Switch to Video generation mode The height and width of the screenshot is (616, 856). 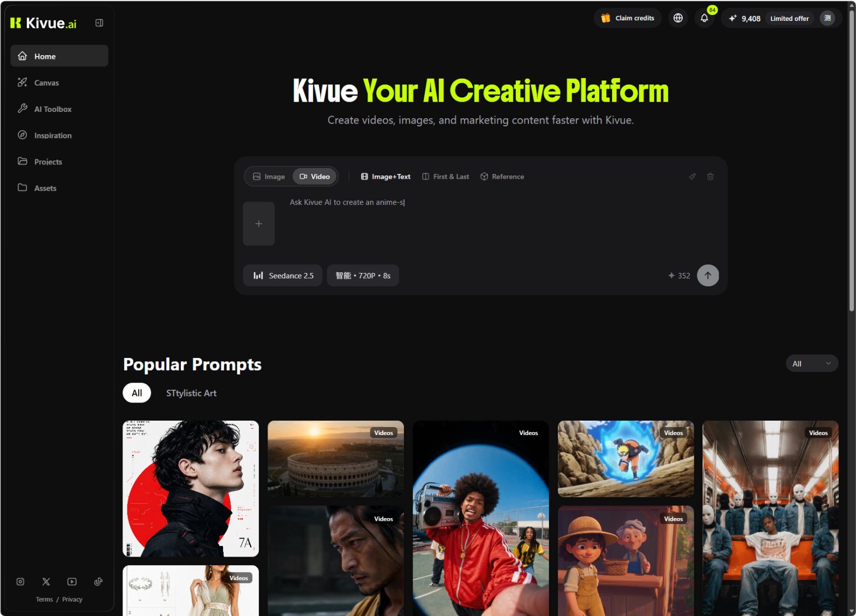coord(315,177)
